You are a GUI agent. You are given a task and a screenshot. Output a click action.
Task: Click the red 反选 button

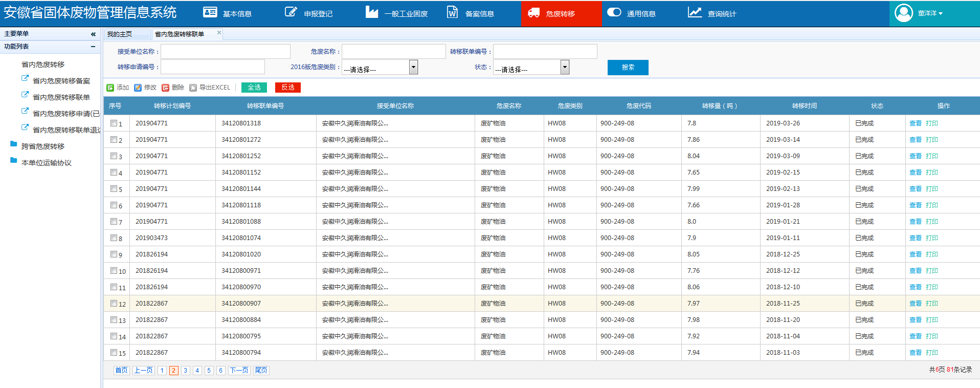click(x=287, y=88)
